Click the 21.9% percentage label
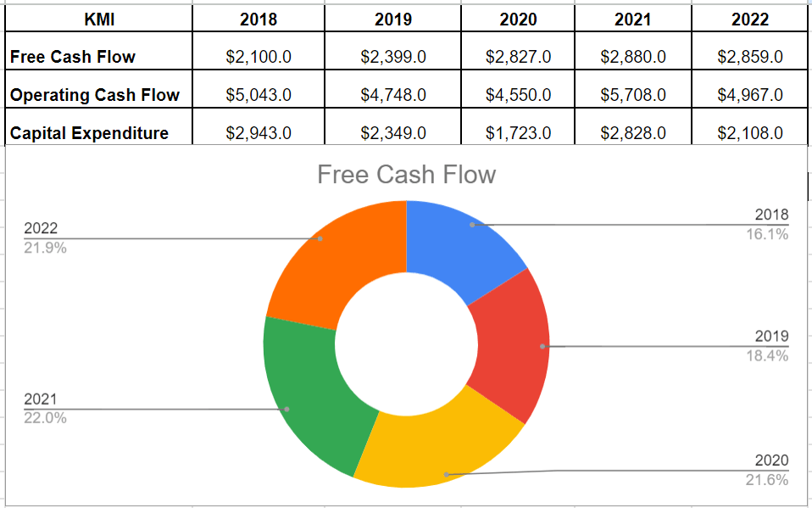 45,248
